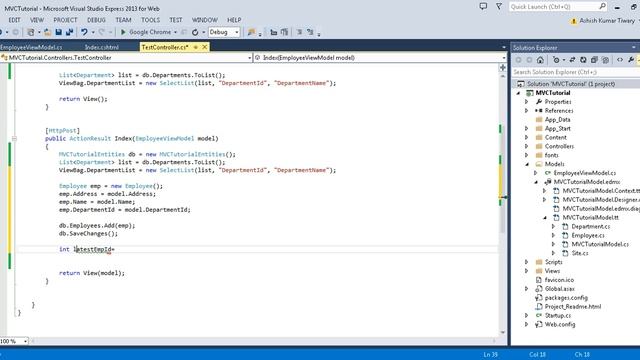
Task: Open the TOOLS menu
Action: pyautogui.click(x=151, y=20)
